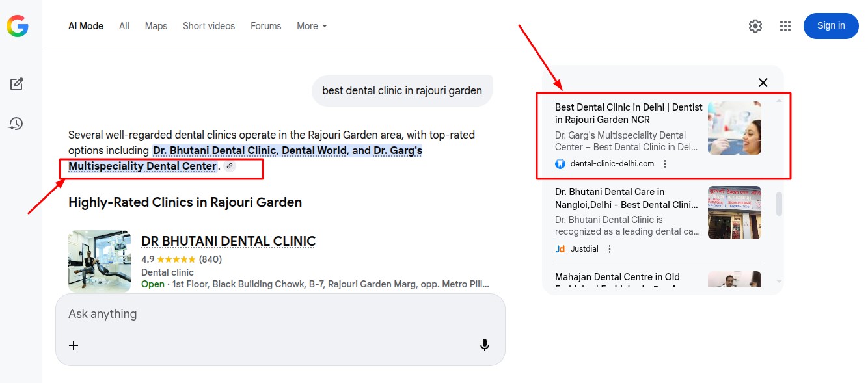The image size is (868, 383).
Task: Switch to the Maps tab
Action: 156,26
